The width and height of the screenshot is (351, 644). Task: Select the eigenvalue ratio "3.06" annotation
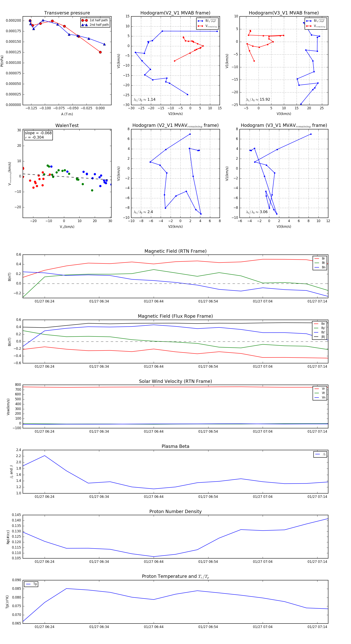(257, 212)
